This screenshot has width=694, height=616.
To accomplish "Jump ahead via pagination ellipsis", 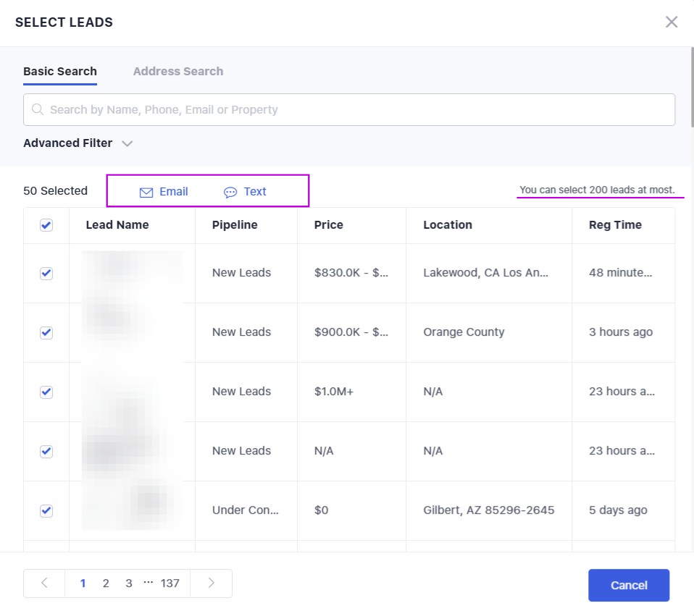I will coord(149,583).
